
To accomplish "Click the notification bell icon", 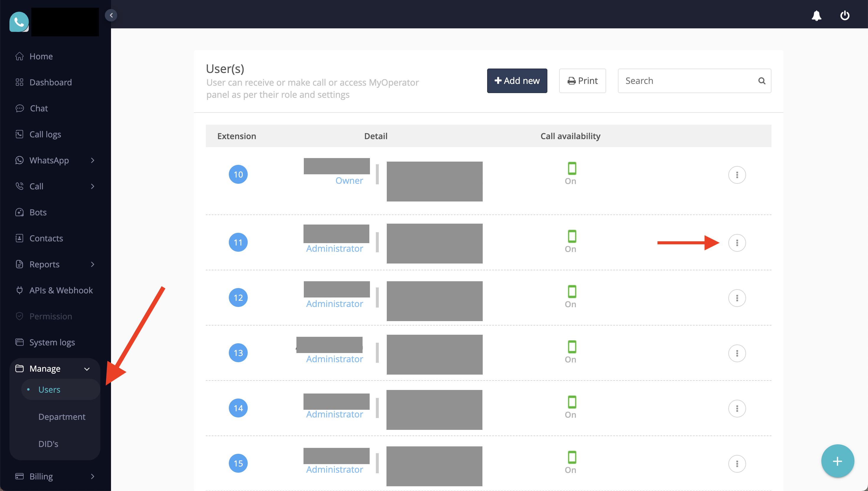I will click(816, 16).
